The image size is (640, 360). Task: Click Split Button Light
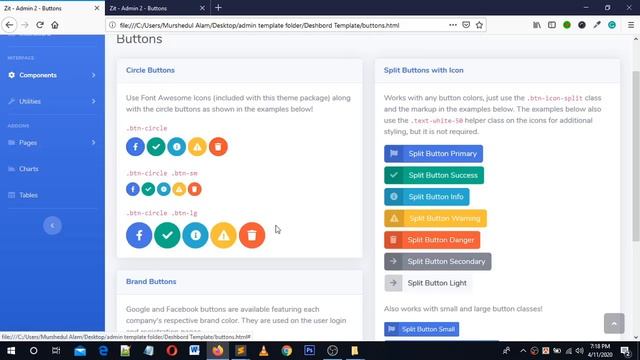[x=428, y=283]
